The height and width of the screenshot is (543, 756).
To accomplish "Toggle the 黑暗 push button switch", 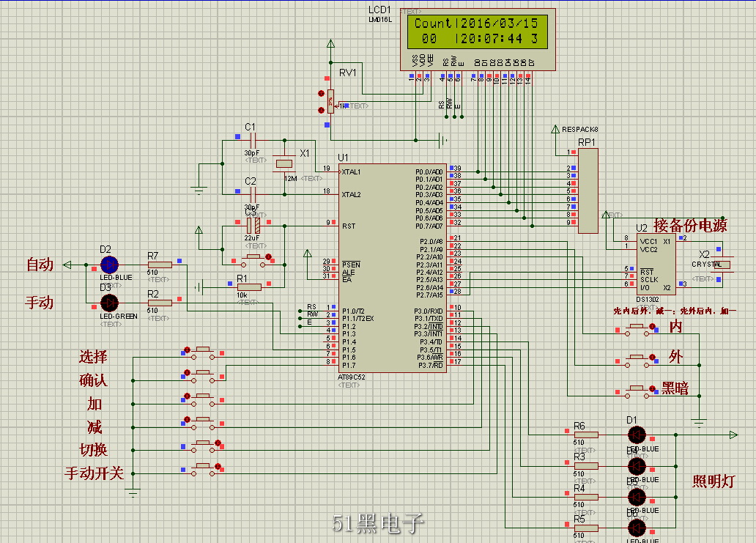I will [x=637, y=392].
